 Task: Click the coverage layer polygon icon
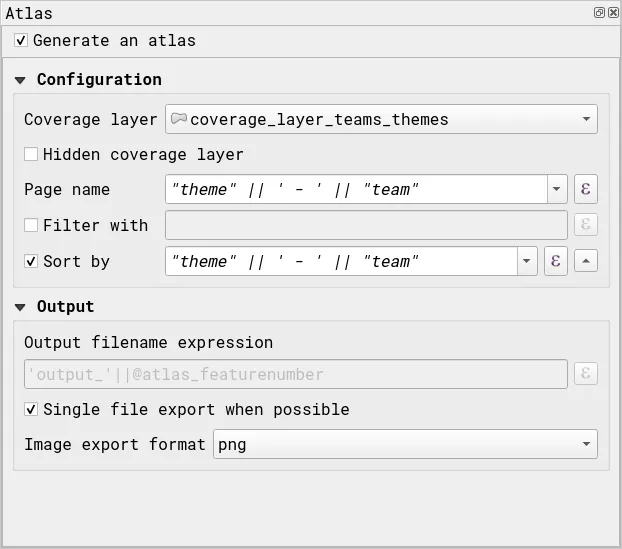[x=179, y=119]
